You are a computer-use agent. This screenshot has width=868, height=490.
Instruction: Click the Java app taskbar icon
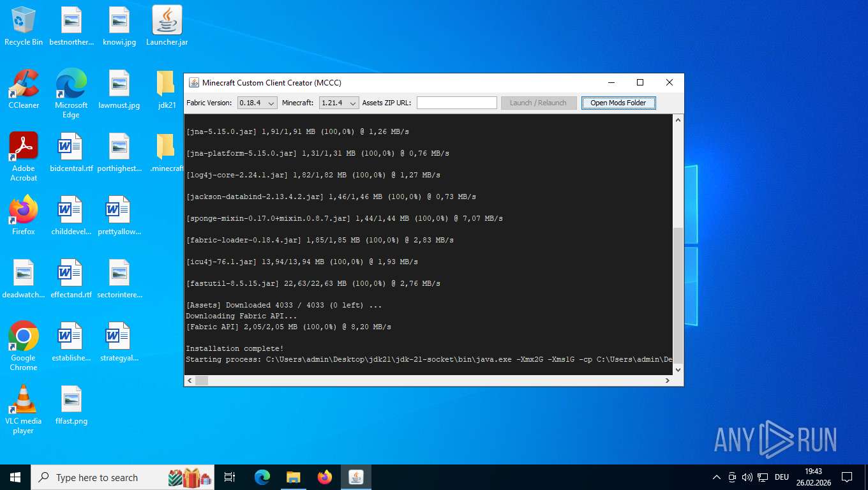[356, 477]
